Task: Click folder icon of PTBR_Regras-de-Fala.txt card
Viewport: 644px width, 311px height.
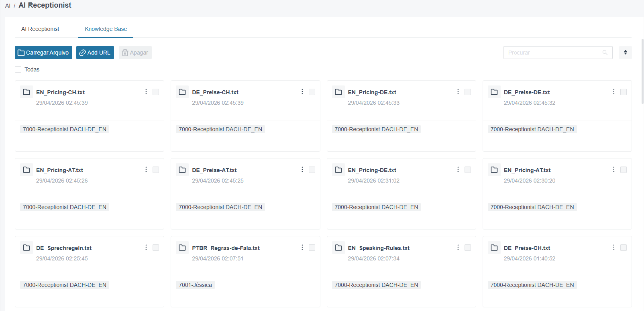Action: [x=182, y=248]
